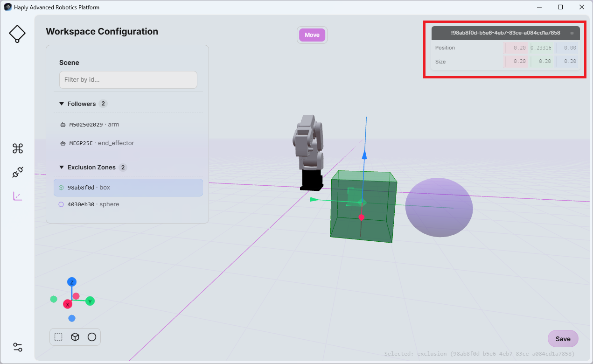Select the 4030eb30 sphere exclusion zone
This screenshot has height=364, width=593.
coord(128,204)
